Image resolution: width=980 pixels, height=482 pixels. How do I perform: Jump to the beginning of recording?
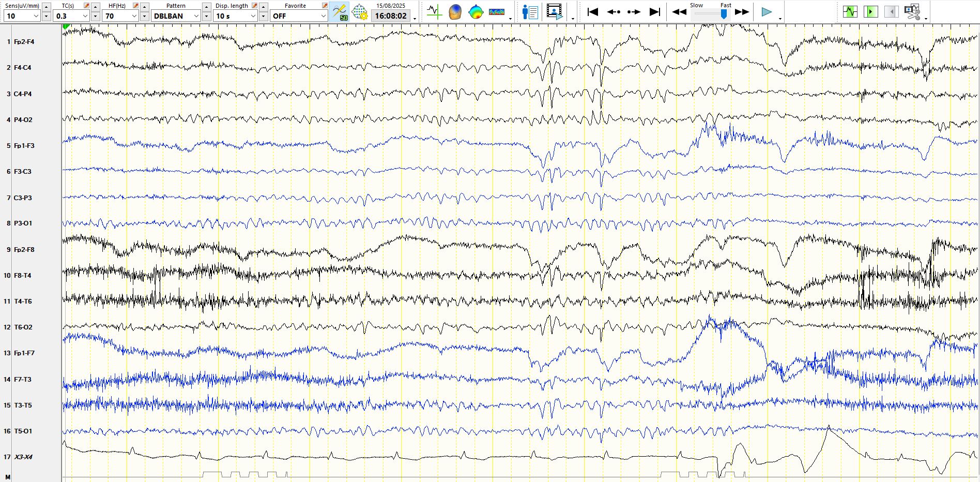(x=593, y=11)
